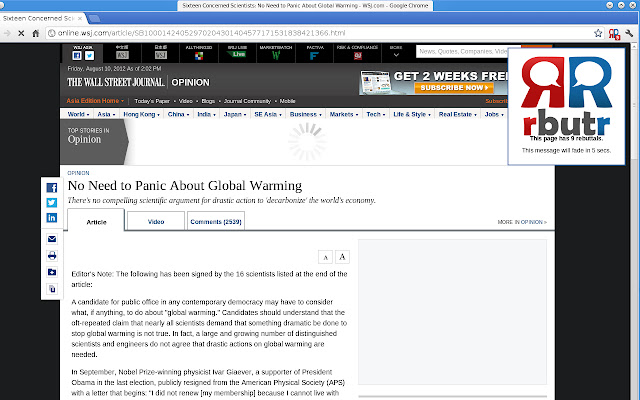Share article via Facebook icon
This screenshot has height=400, width=640.
click(x=52, y=186)
